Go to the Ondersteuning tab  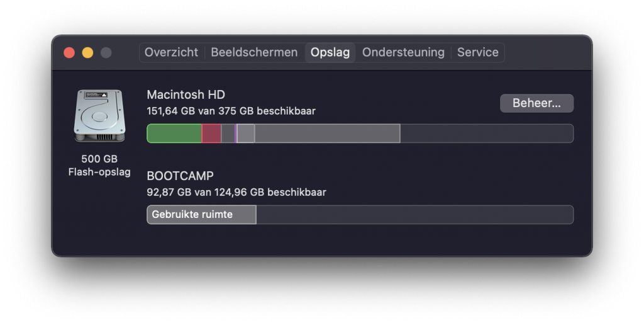403,52
